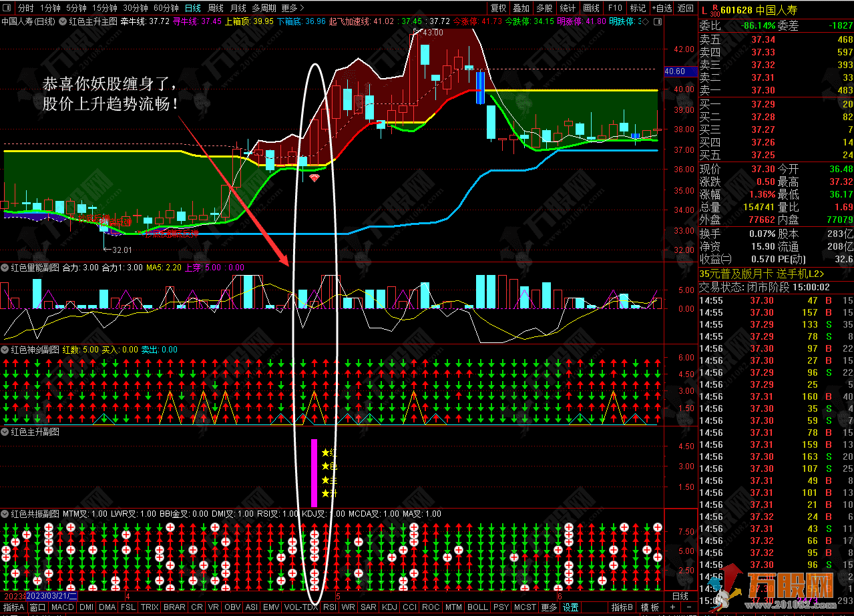854x616 pixels.
Task: Add stock with +自选 button
Action: tap(661, 8)
